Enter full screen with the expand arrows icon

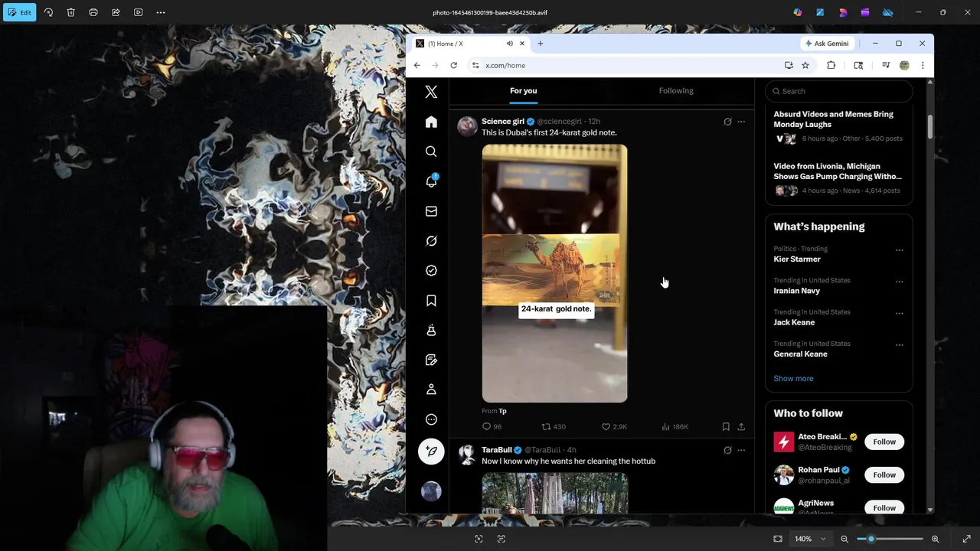966,539
